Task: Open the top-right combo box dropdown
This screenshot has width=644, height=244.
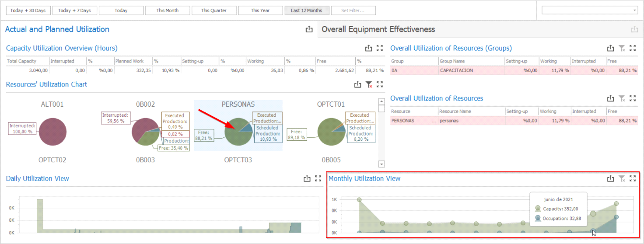Action: pyautogui.click(x=635, y=10)
